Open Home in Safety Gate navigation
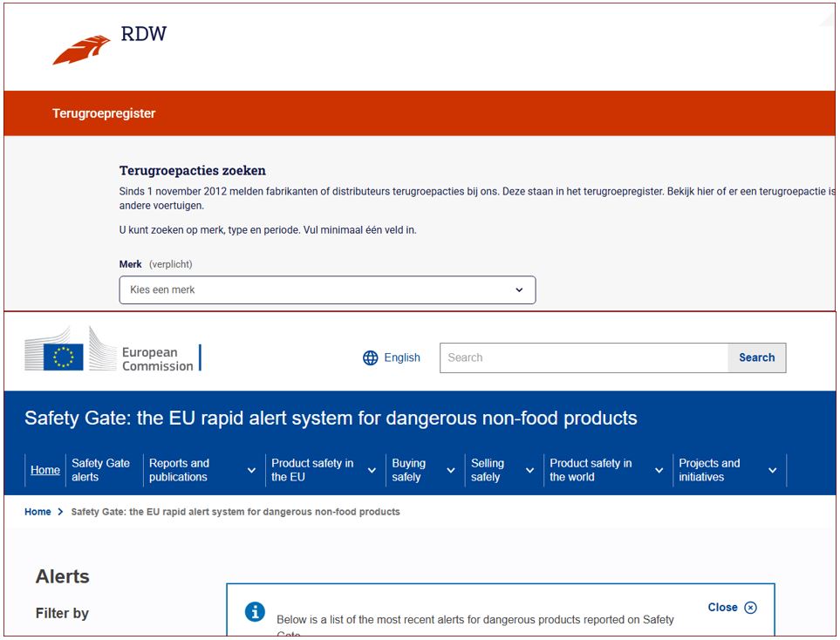Image resolution: width=840 pixels, height=640 pixels. point(45,470)
